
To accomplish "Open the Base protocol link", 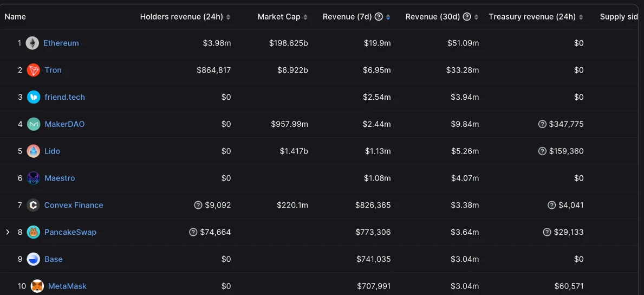I will pos(54,259).
